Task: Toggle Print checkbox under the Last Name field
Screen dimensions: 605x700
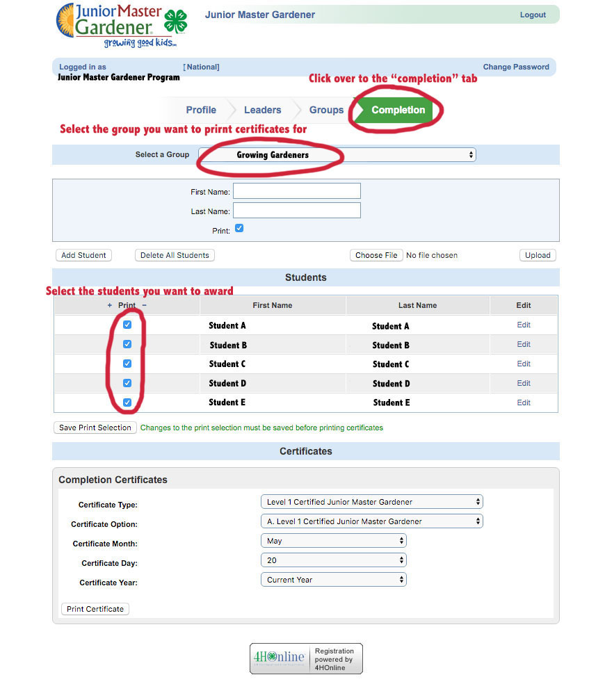Action: tap(239, 228)
